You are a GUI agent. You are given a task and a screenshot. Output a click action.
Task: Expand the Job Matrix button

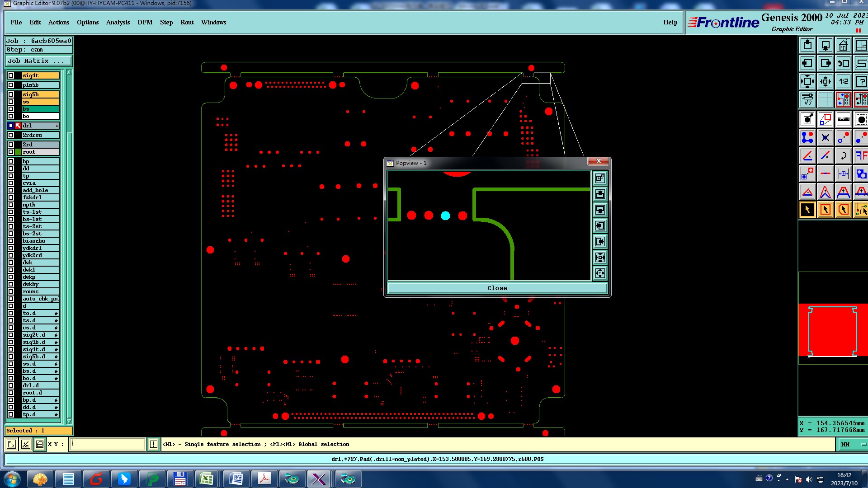coord(38,61)
